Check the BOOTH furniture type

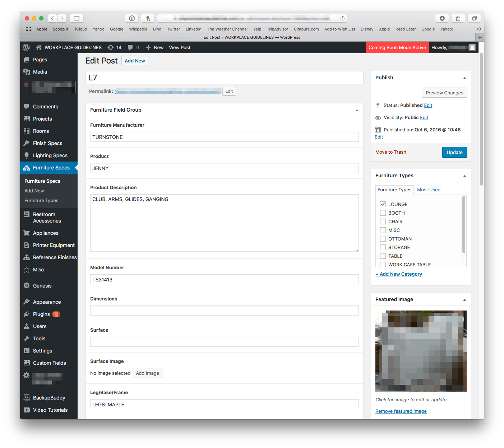[383, 213]
